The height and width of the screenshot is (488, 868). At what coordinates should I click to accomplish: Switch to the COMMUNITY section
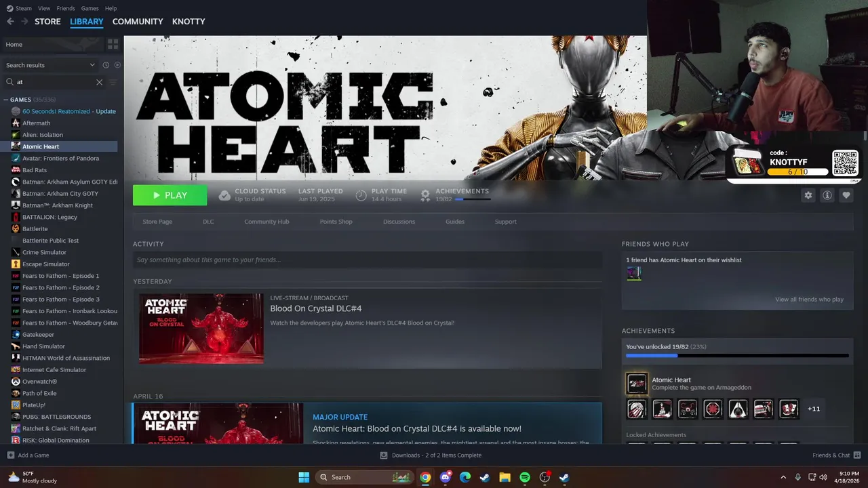(138, 22)
